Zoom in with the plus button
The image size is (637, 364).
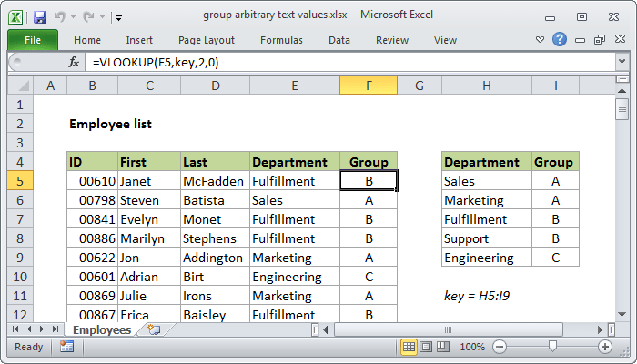coord(605,347)
